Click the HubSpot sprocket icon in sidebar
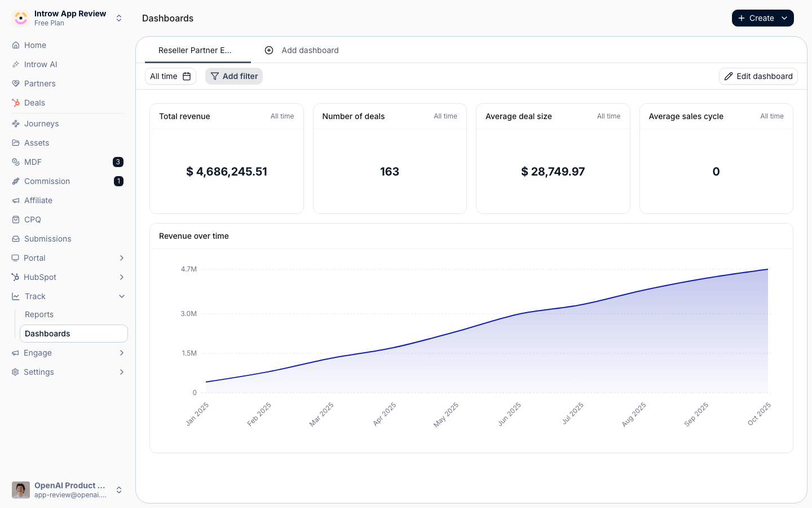 15,277
